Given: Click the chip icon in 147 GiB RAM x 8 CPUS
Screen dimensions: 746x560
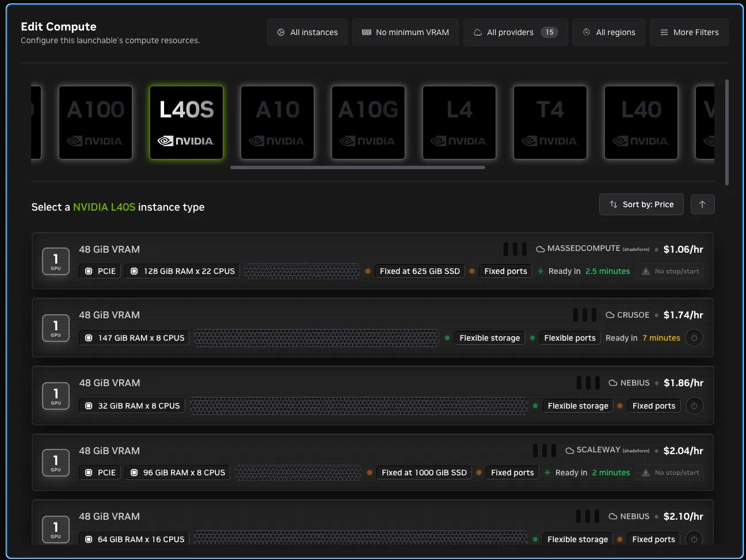Looking at the screenshot, I should pyautogui.click(x=89, y=338).
